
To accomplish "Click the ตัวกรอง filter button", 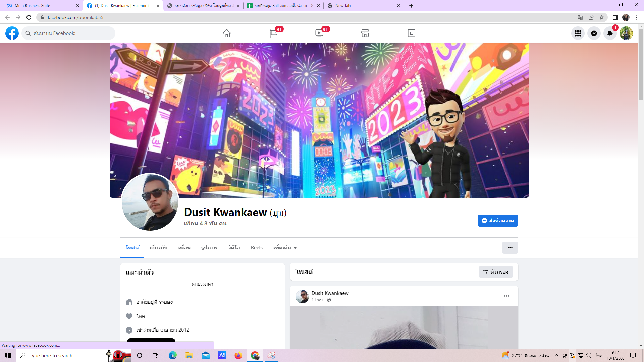I will pos(495,272).
